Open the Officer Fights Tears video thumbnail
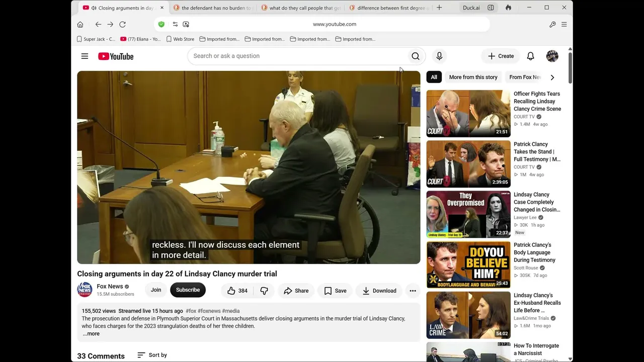Image resolution: width=644 pixels, height=362 pixels. coord(468,114)
